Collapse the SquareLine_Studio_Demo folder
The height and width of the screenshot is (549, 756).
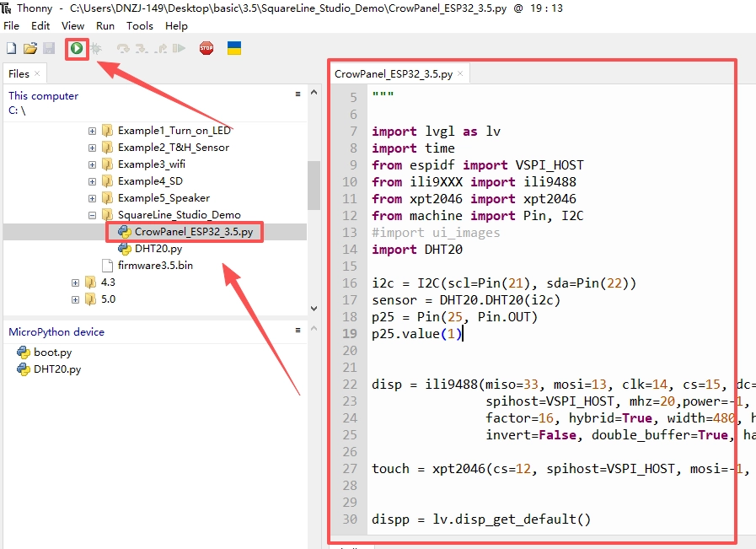pos(92,215)
